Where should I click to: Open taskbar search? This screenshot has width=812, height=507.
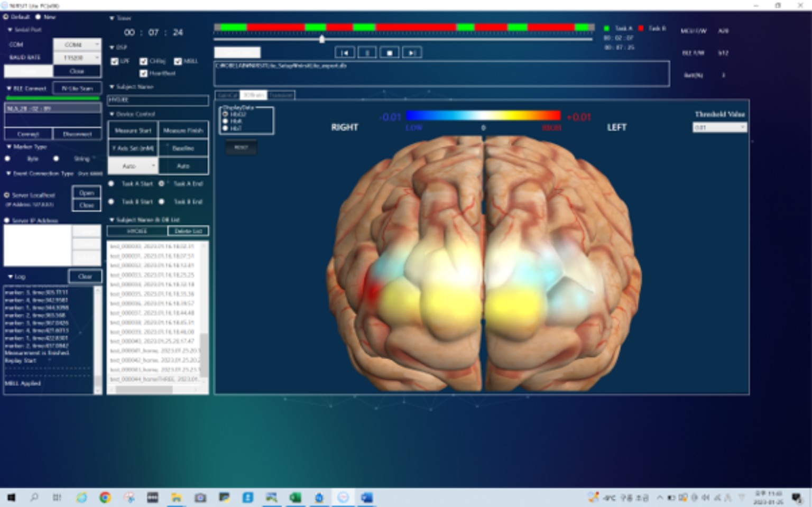coord(34,497)
